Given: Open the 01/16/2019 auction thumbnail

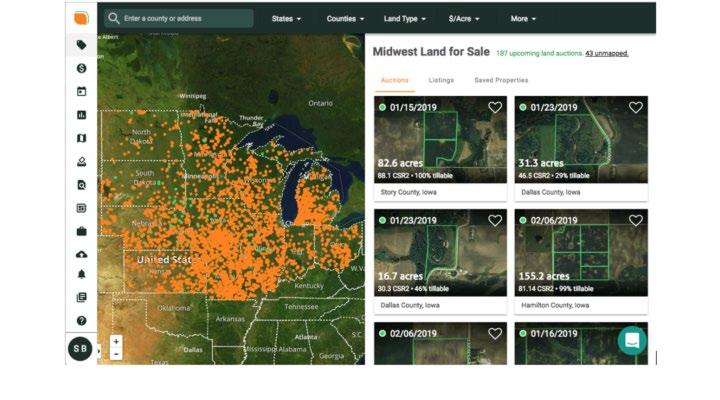Looking at the screenshot, I should (581, 344).
